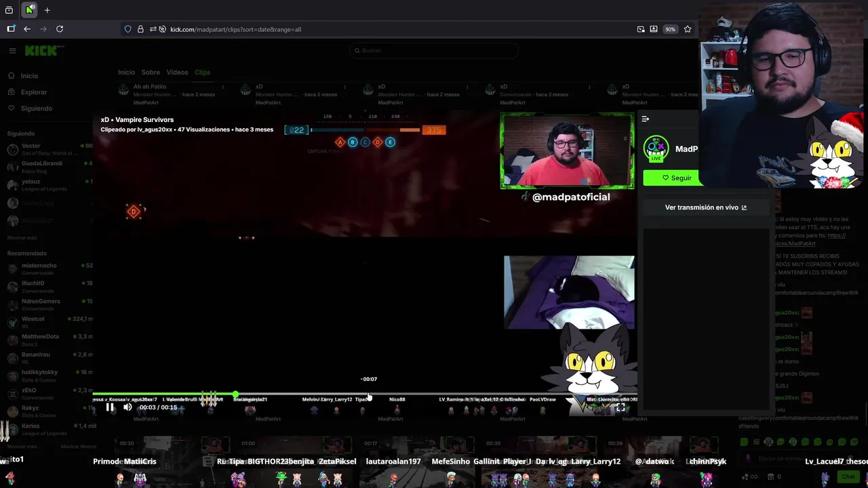This screenshot has height=488, width=868.
Task: Open recommended channel zEkO
Action: pos(49,393)
